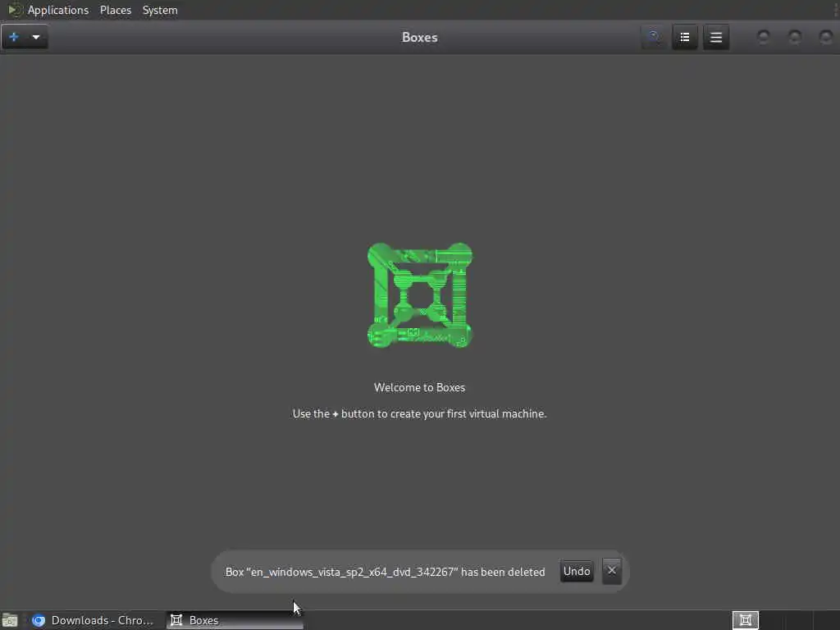Screen dimensions: 840x630
Task: Click the show desktop icon in the bottom panel
Action: tap(10, 620)
